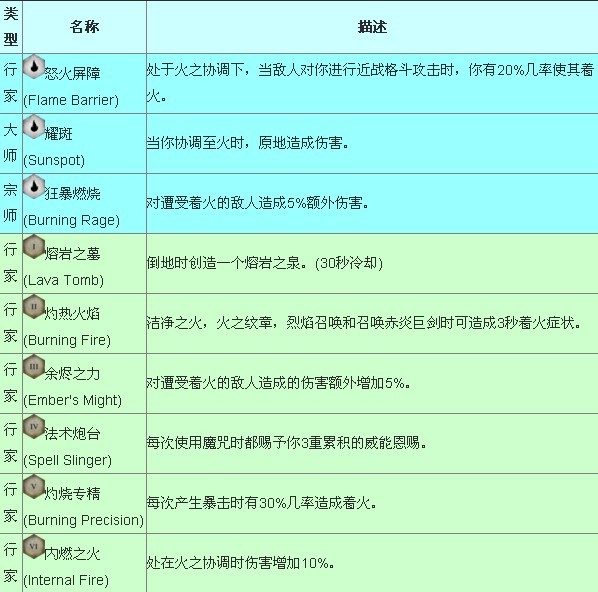
Task: Click the Burning Rage fire trait icon
Action: [x=34, y=187]
